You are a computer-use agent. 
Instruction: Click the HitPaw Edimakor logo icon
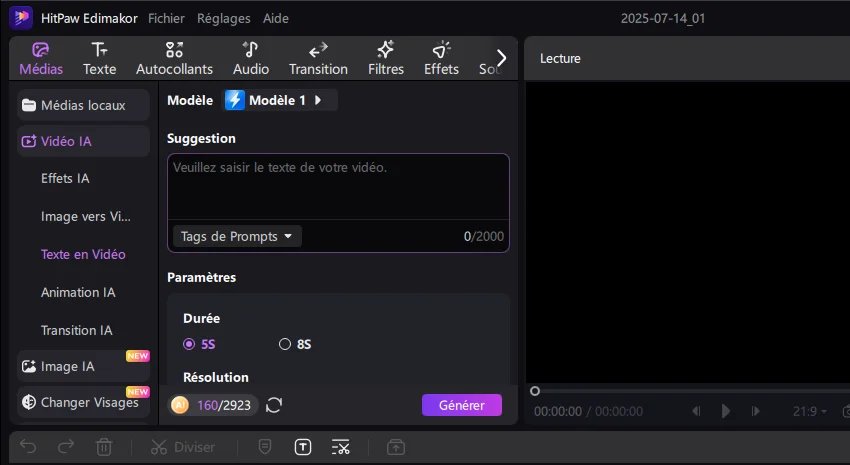click(x=21, y=17)
